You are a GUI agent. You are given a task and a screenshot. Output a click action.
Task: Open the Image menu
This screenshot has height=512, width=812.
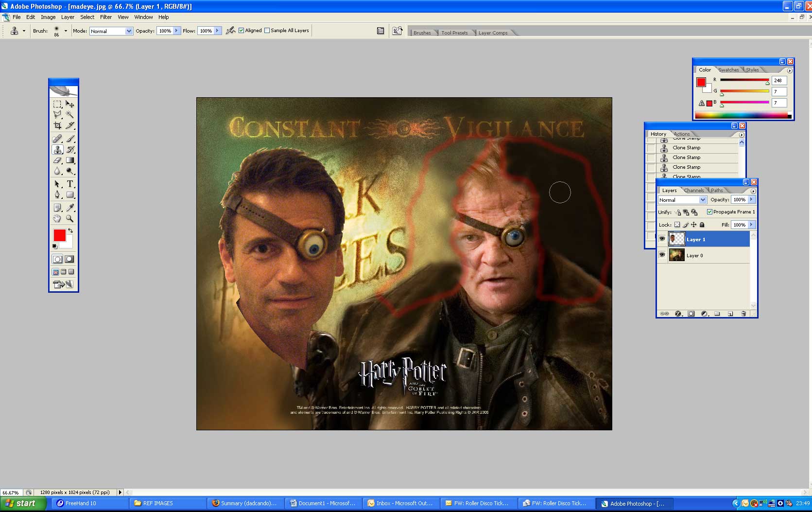tap(48, 17)
